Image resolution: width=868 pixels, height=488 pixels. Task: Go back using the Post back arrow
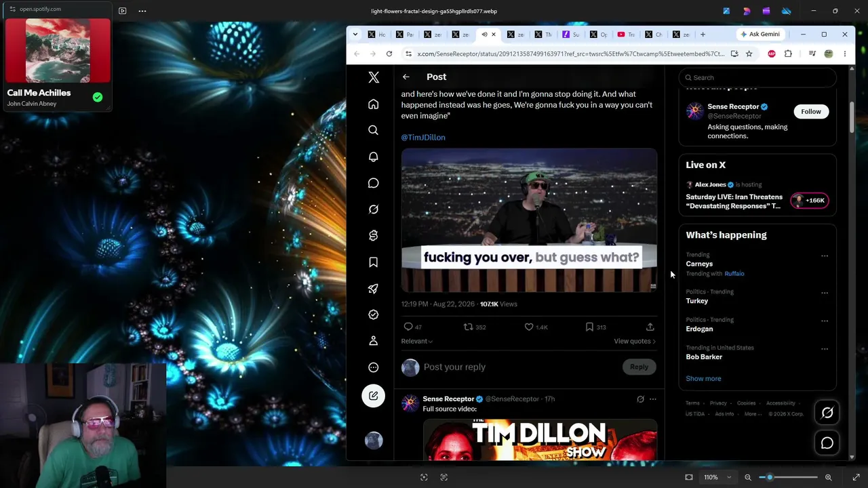coord(406,77)
